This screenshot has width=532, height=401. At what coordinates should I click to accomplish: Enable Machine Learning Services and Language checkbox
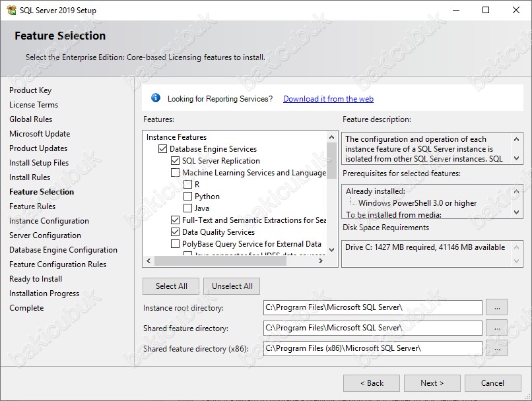[x=175, y=173]
